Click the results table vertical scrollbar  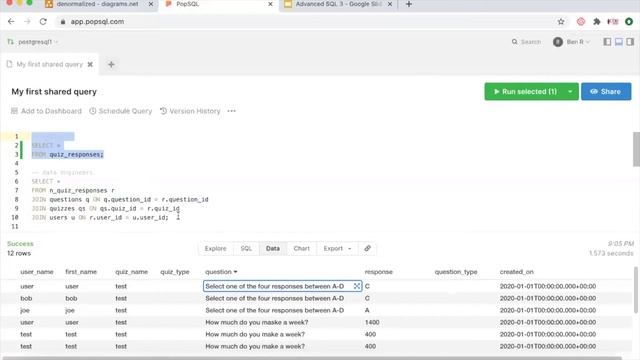click(x=636, y=290)
